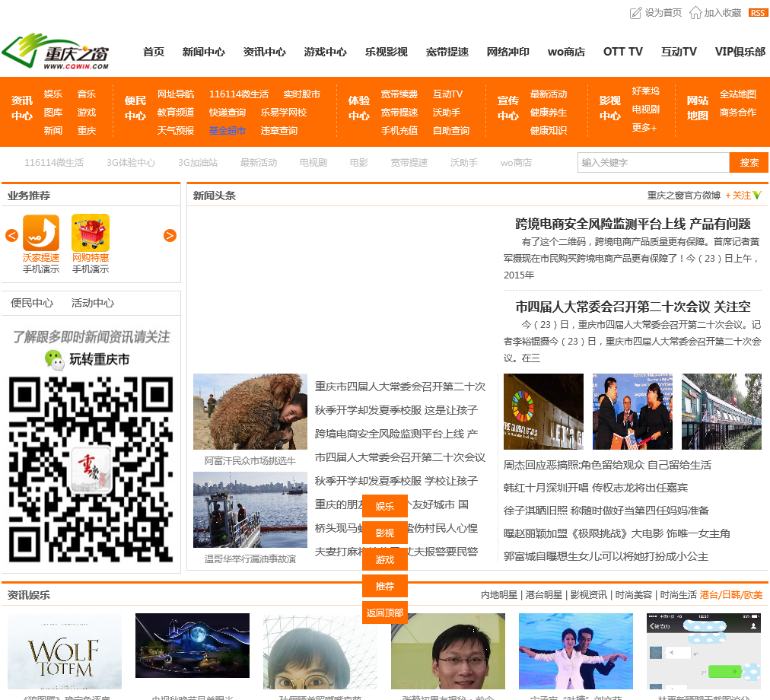The height and width of the screenshot is (700, 770).
Task: Click the 加入收藏 house icon
Action: pyautogui.click(x=695, y=13)
